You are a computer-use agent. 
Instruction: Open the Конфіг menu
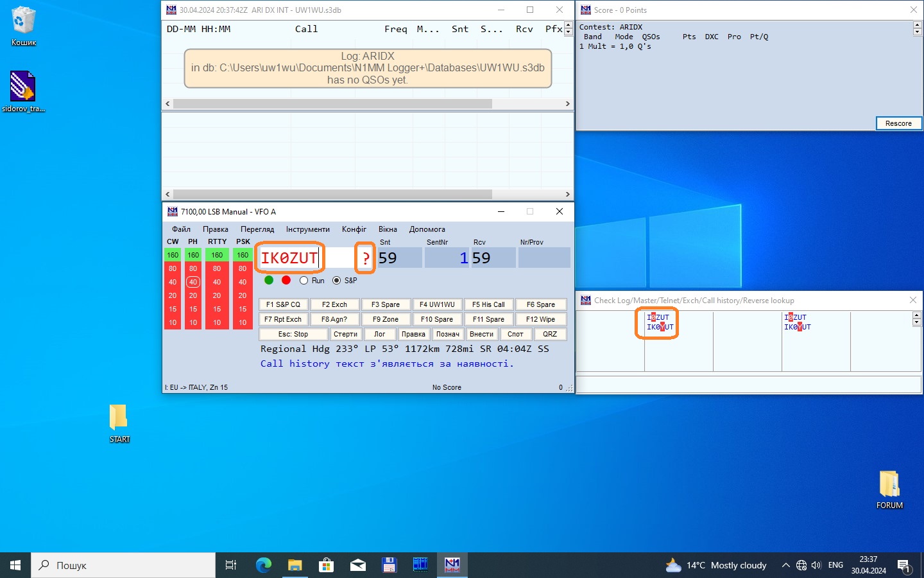pyautogui.click(x=354, y=229)
